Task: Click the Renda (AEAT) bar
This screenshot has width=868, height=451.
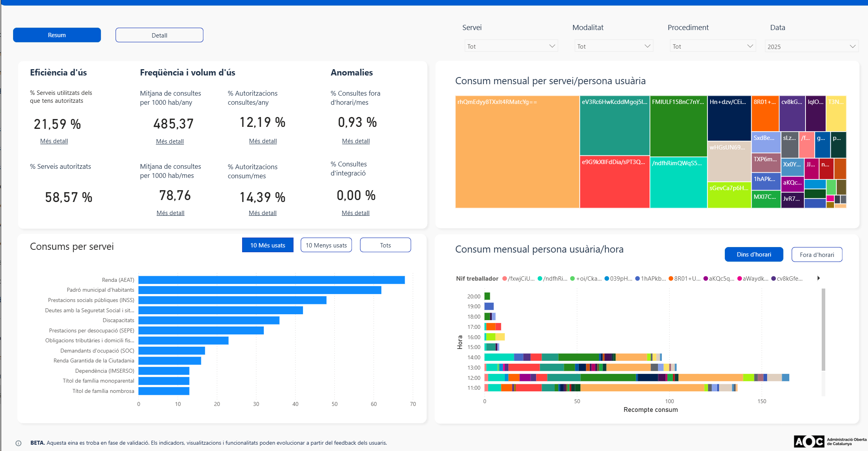Action: (x=271, y=280)
